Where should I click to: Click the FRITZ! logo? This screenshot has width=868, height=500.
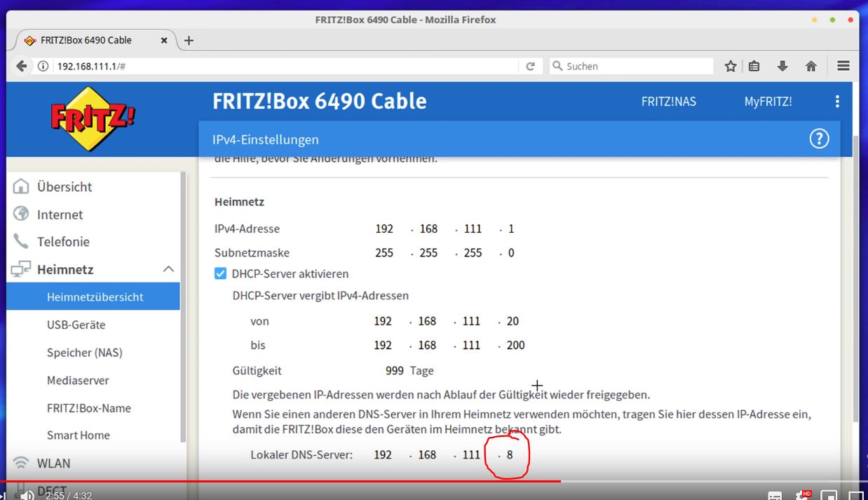coord(93,119)
